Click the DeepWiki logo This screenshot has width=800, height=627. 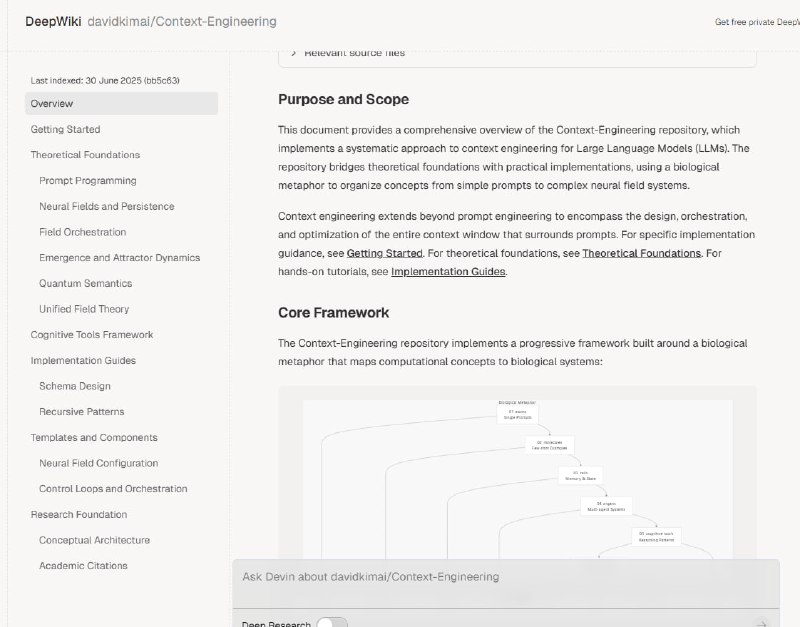coord(51,21)
